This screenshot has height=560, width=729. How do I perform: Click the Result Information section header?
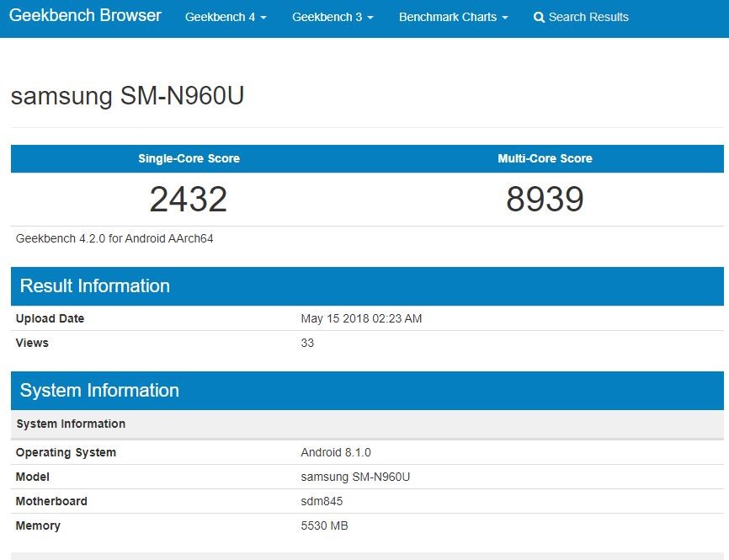(367, 286)
